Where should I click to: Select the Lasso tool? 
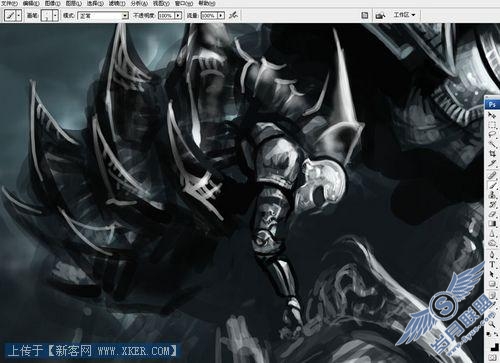(492, 134)
